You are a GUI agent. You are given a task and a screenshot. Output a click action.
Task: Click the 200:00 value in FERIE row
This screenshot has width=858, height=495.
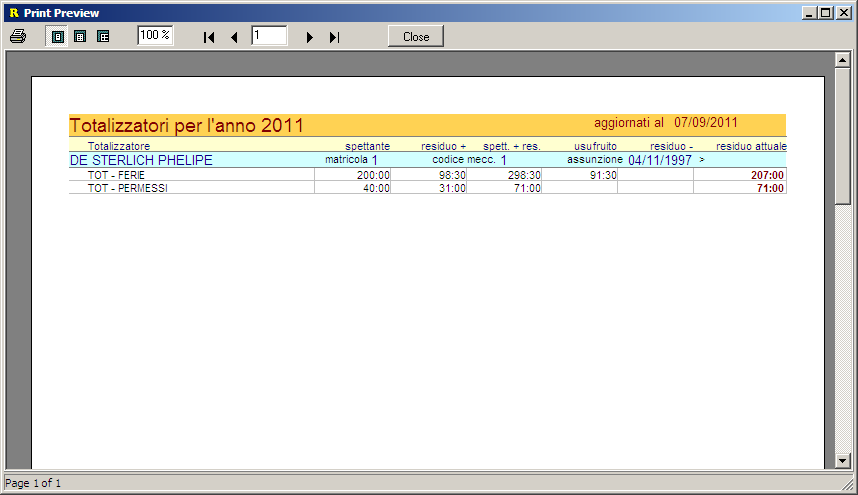(x=373, y=175)
